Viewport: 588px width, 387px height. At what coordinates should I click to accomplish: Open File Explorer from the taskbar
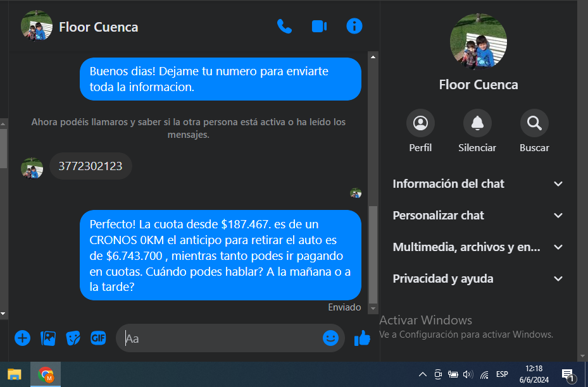click(x=15, y=374)
